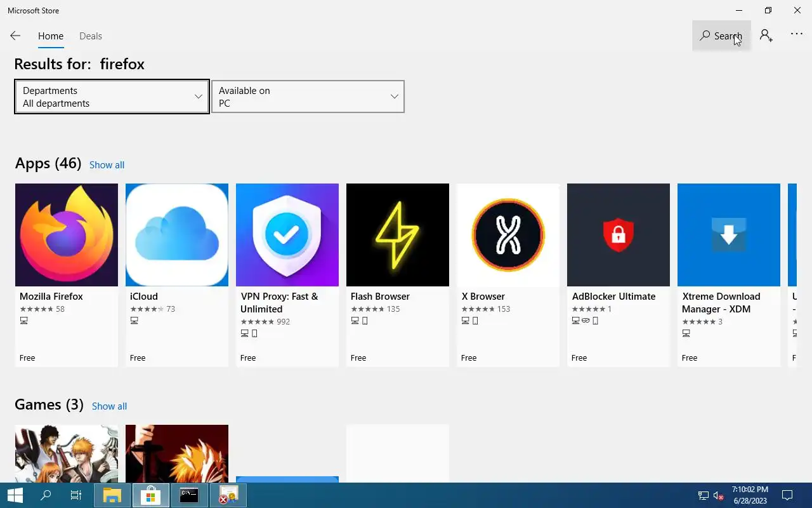Open File Explorer from taskbar
This screenshot has height=508, width=812.
tap(112, 495)
